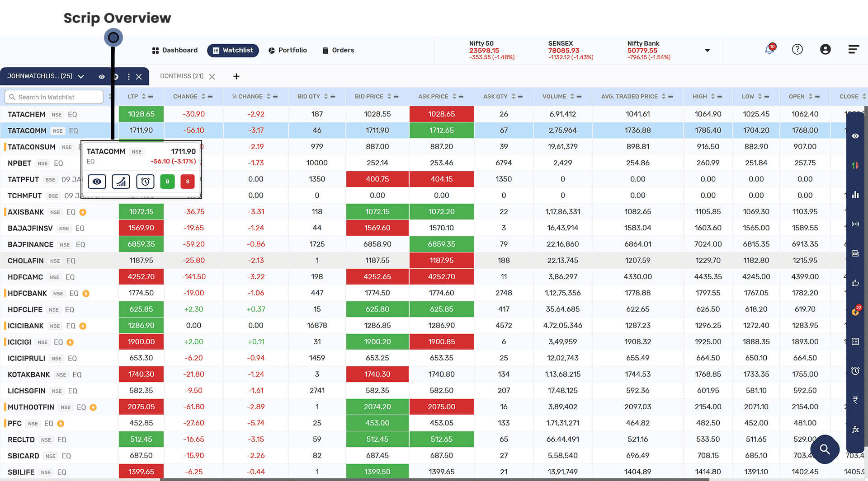Click the red S sell button
This screenshot has height=481, width=868.
188,182
